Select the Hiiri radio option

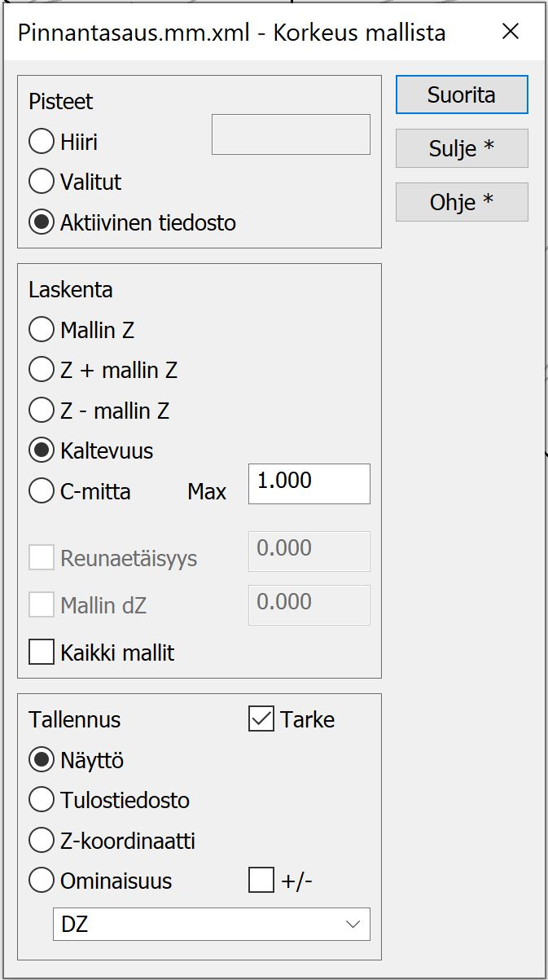42,142
